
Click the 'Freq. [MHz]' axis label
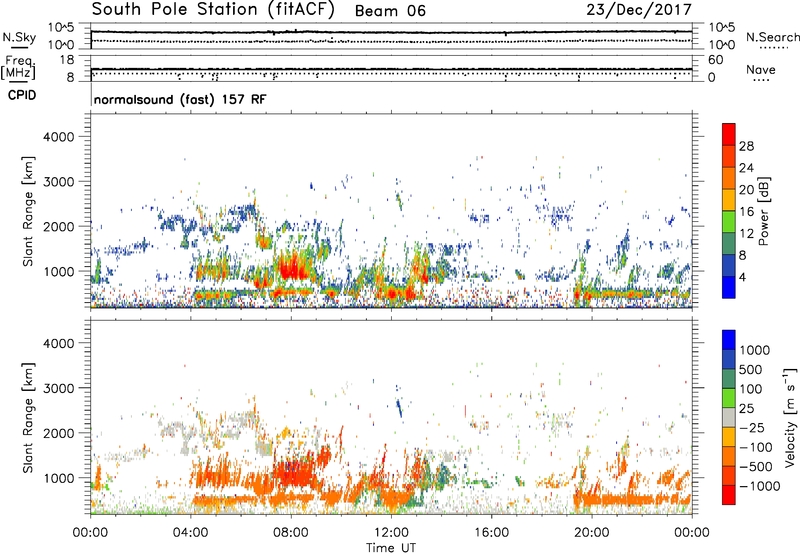18,68
